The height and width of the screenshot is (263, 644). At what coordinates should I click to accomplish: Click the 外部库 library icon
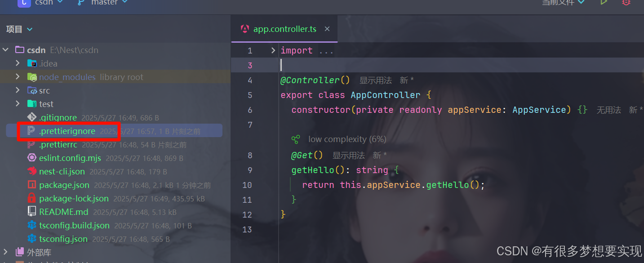tap(20, 252)
